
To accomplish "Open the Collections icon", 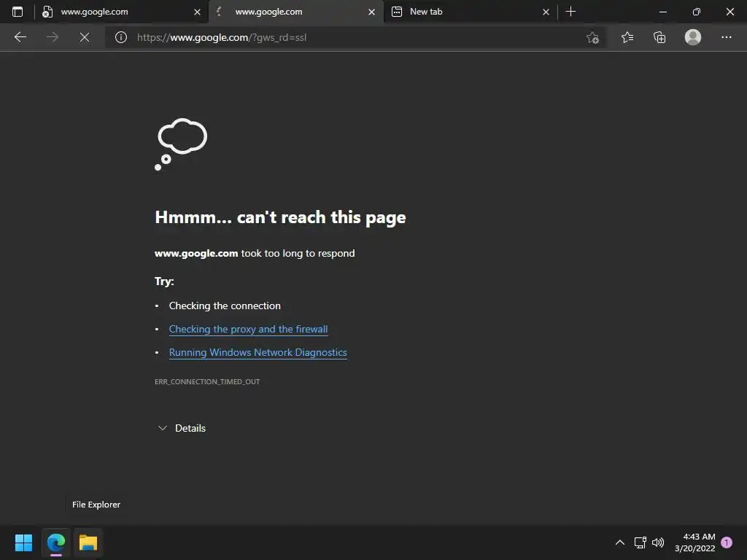I will [x=659, y=37].
